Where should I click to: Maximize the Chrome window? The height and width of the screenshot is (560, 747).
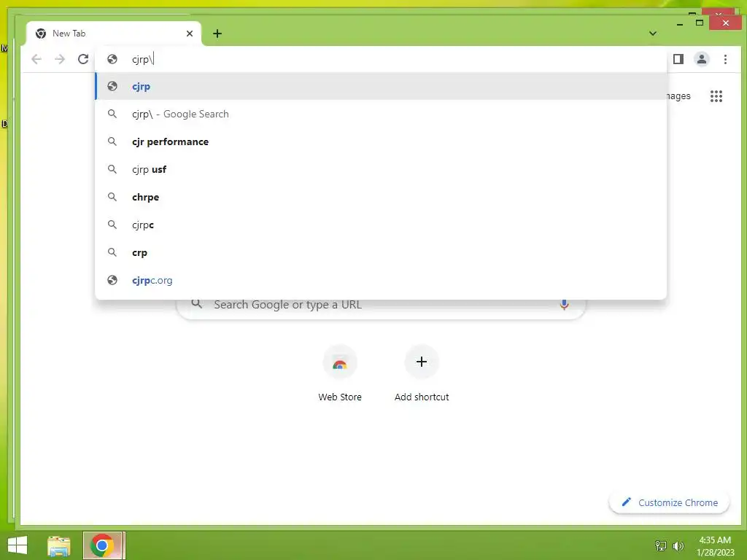tap(700, 23)
